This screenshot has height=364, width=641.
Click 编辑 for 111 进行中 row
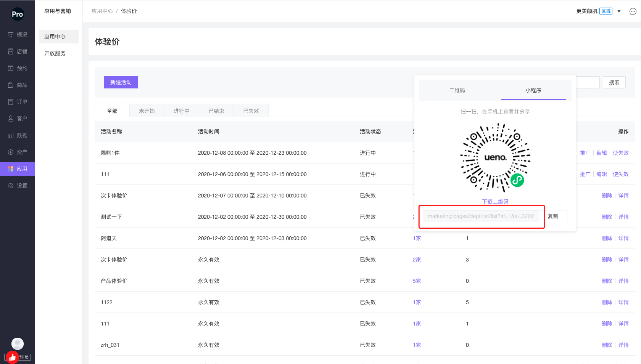602,174
